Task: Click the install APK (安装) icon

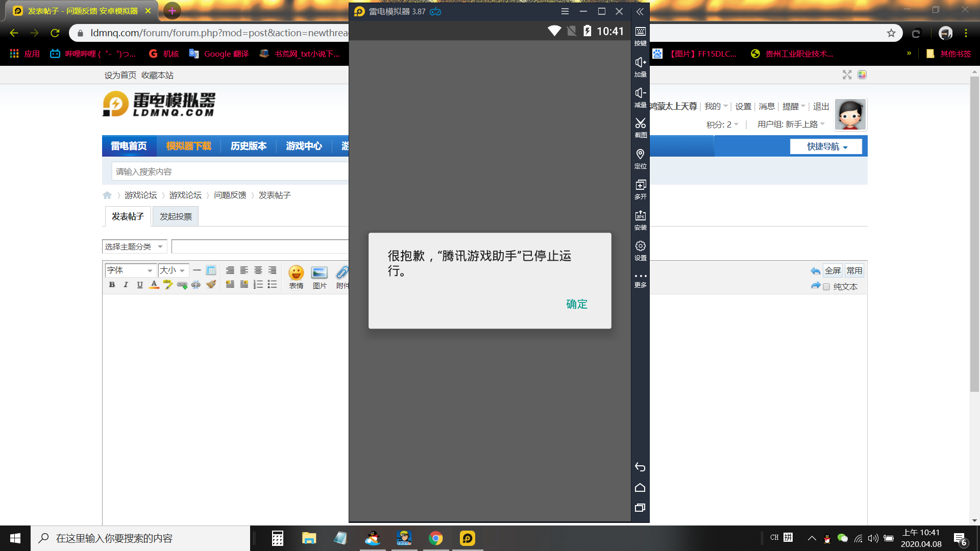Action: (640, 216)
